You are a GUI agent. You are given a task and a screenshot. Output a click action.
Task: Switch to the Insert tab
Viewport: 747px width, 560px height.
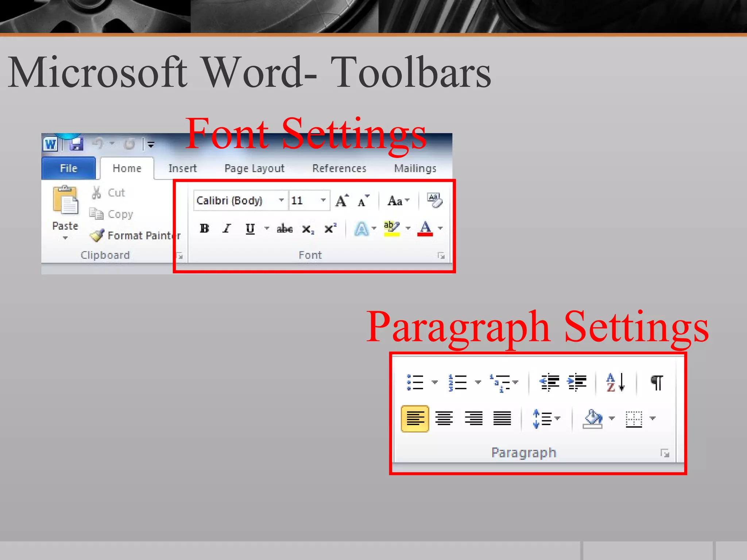click(x=182, y=168)
